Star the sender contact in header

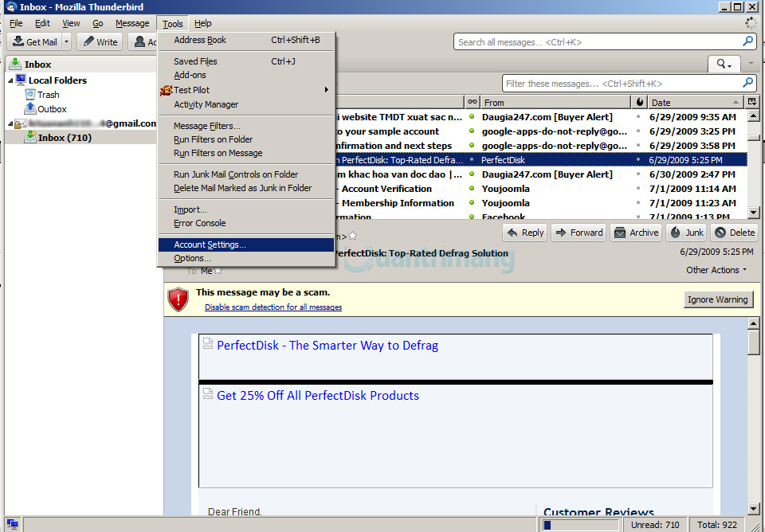(353, 236)
